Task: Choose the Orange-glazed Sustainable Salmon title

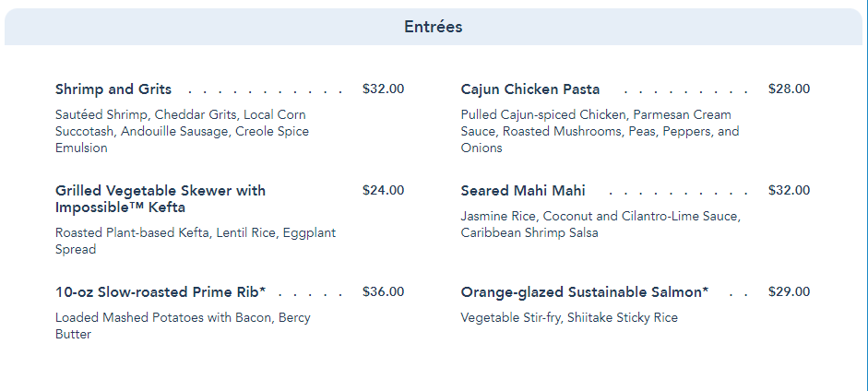Action: (x=585, y=292)
